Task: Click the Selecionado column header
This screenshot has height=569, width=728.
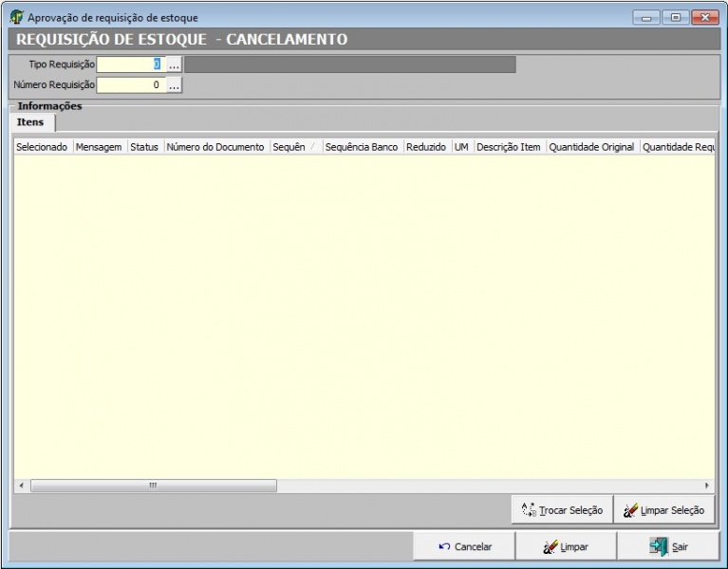Action: (x=42, y=147)
